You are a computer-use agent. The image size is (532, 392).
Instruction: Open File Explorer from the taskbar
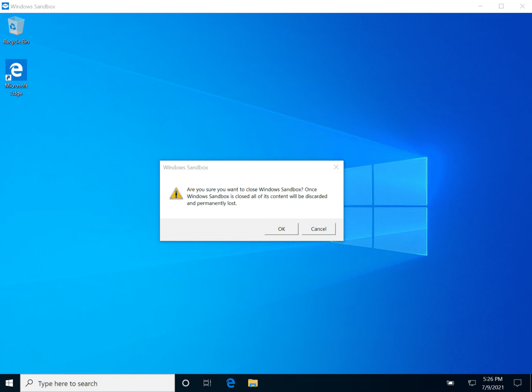253,383
